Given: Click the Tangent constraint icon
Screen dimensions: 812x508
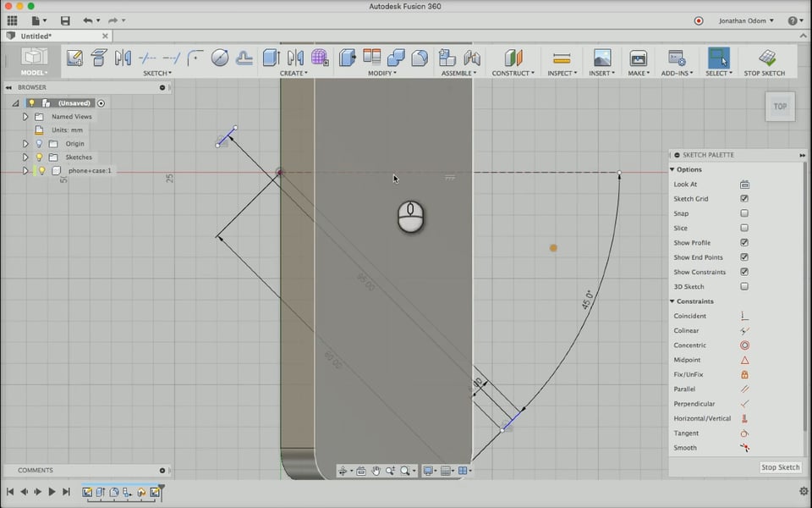Looking at the screenshot, I should [744, 433].
